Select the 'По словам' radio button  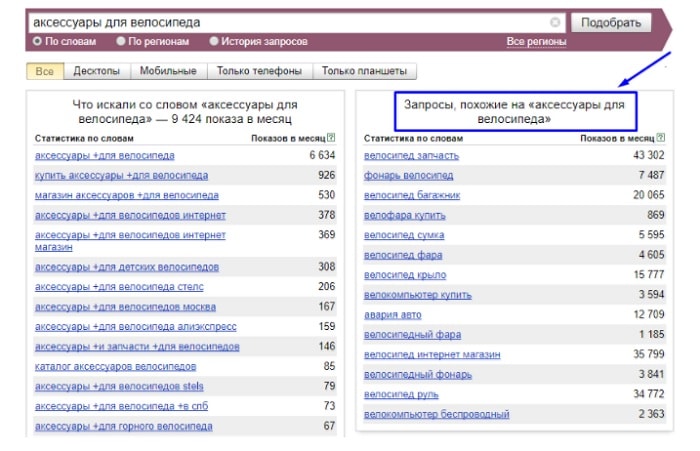[x=38, y=42]
